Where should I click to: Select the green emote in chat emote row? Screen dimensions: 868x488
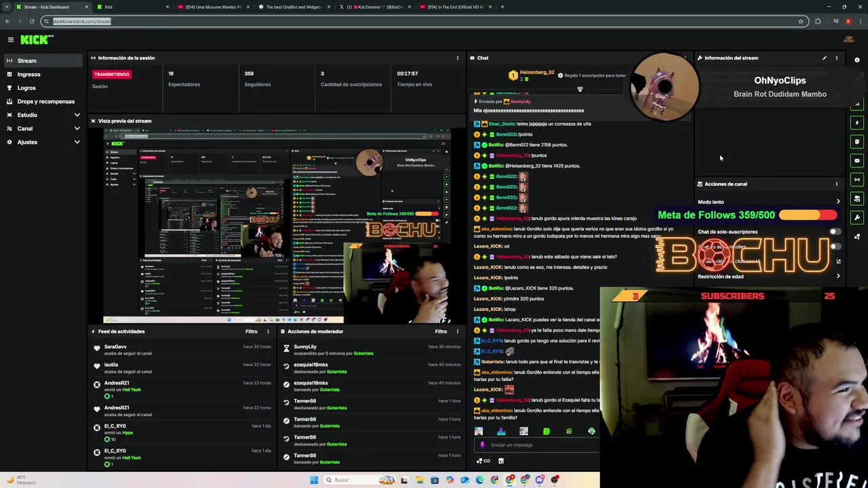tap(546, 432)
